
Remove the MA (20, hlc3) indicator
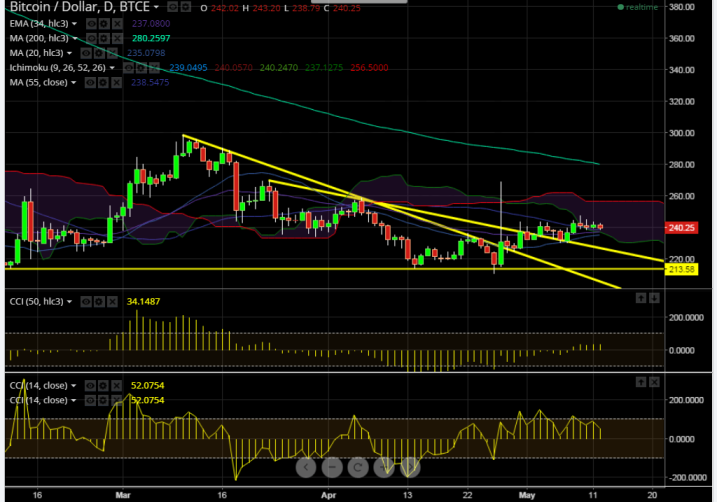click(x=112, y=53)
